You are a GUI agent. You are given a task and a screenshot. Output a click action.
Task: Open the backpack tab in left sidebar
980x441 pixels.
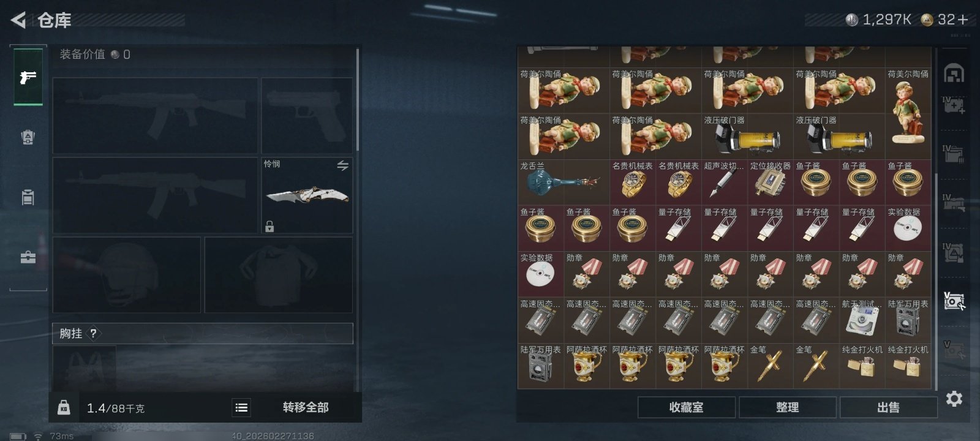[x=28, y=137]
